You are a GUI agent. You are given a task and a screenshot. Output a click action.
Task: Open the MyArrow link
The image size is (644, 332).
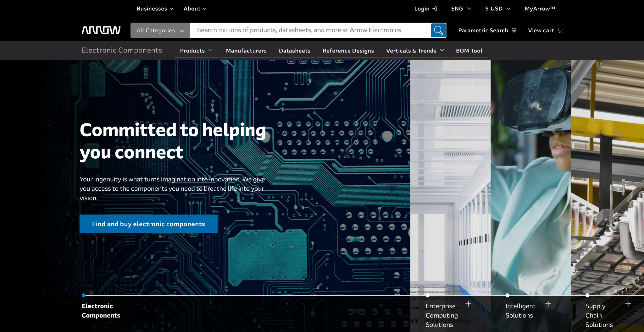click(540, 9)
